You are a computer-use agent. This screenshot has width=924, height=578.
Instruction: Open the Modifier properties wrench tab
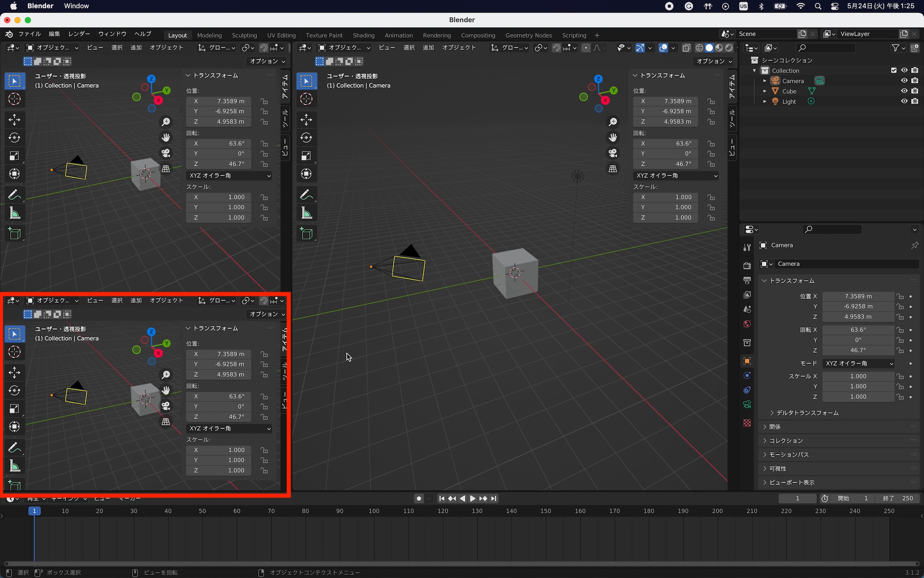pos(747,247)
